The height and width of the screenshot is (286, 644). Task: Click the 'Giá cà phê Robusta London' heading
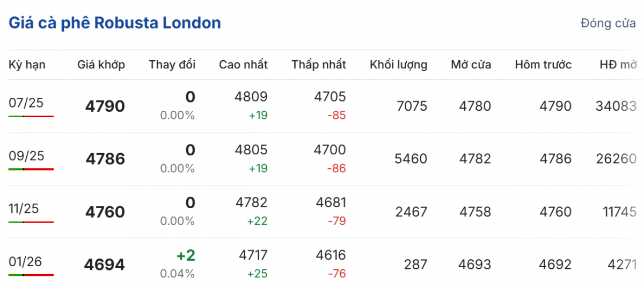(x=114, y=23)
